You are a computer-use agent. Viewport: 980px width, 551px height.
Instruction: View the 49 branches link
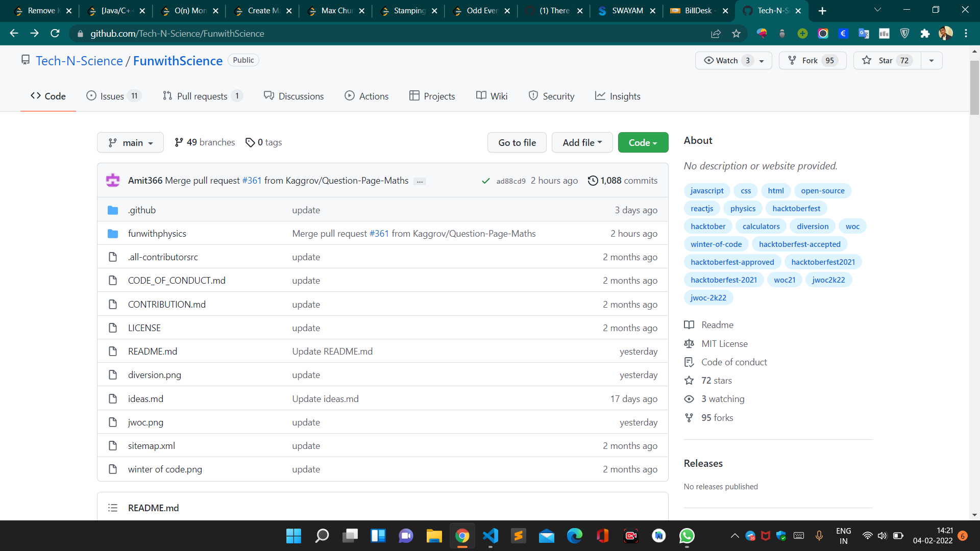coord(205,142)
